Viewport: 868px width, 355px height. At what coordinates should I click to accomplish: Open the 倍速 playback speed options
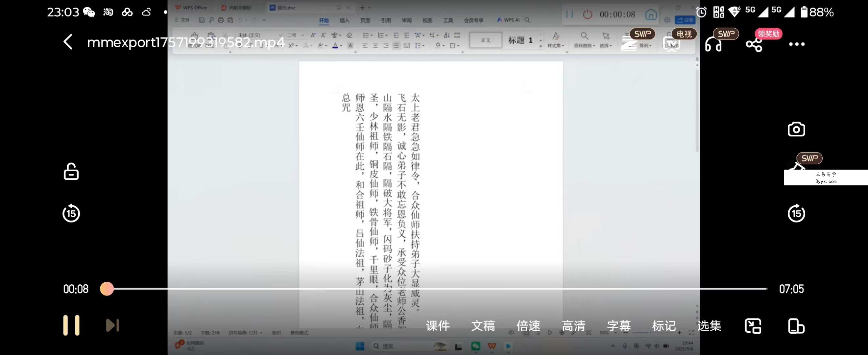528,326
